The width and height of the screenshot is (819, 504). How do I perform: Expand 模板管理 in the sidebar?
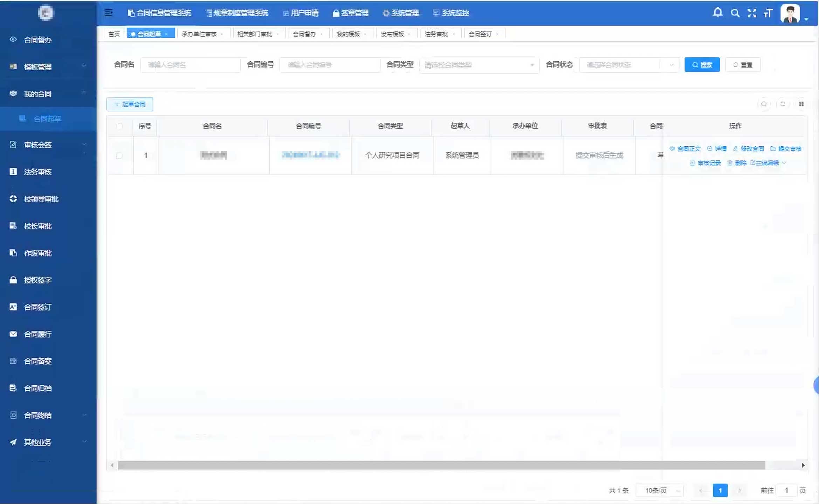coord(48,66)
